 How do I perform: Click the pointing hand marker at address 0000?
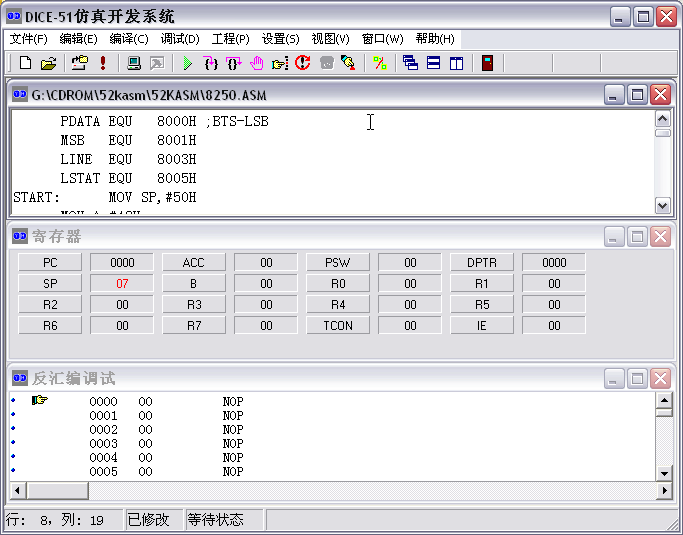tap(40, 400)
